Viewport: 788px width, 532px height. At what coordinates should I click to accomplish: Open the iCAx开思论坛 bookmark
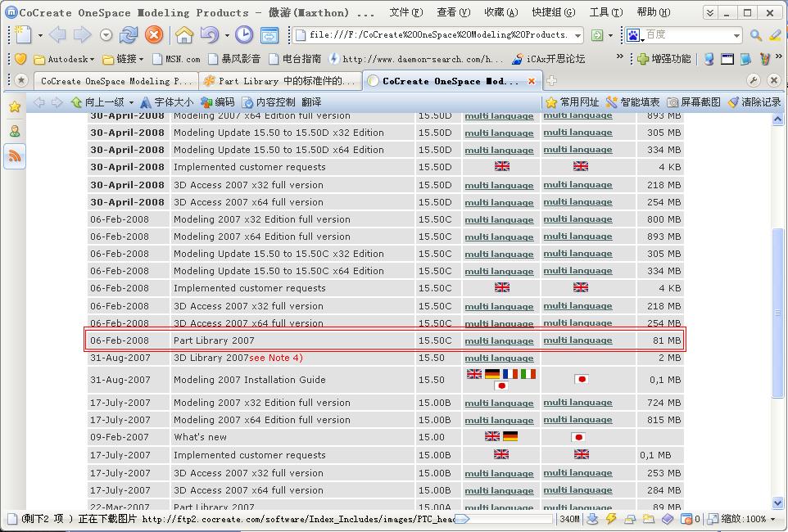(548, 59)
